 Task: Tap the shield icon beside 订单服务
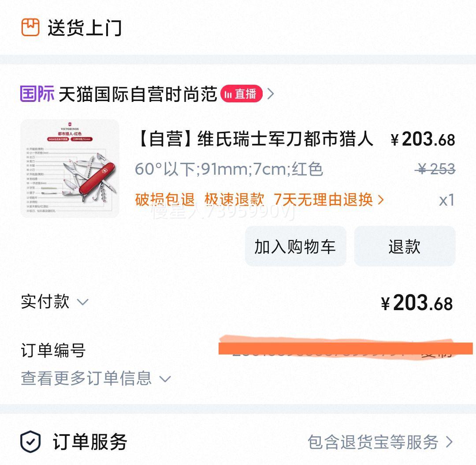tap(30, 442)
